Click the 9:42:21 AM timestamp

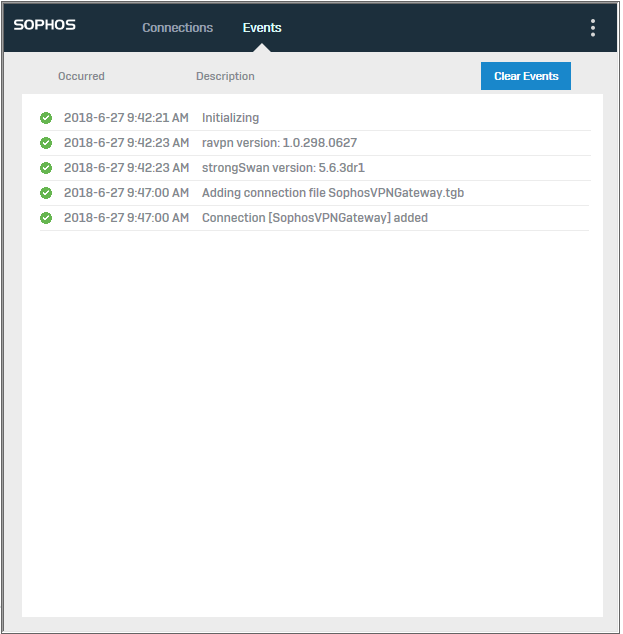(x=126, y=118)
